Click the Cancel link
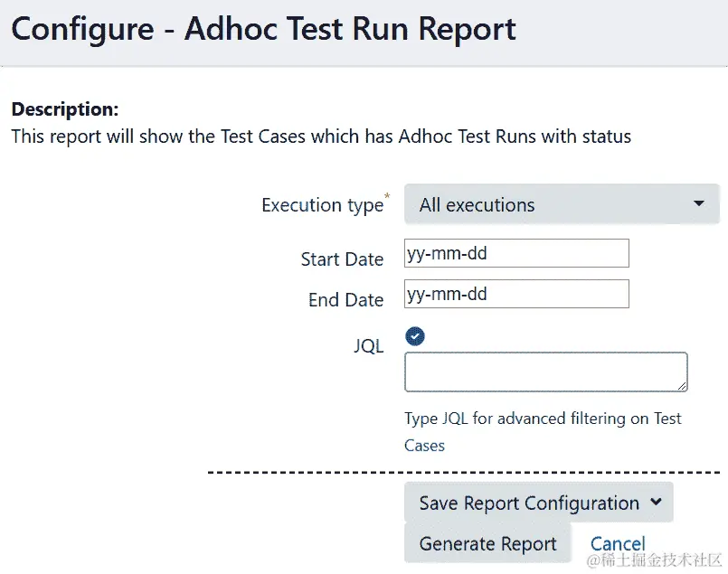 pyautogui.click(x=618, y=543)
